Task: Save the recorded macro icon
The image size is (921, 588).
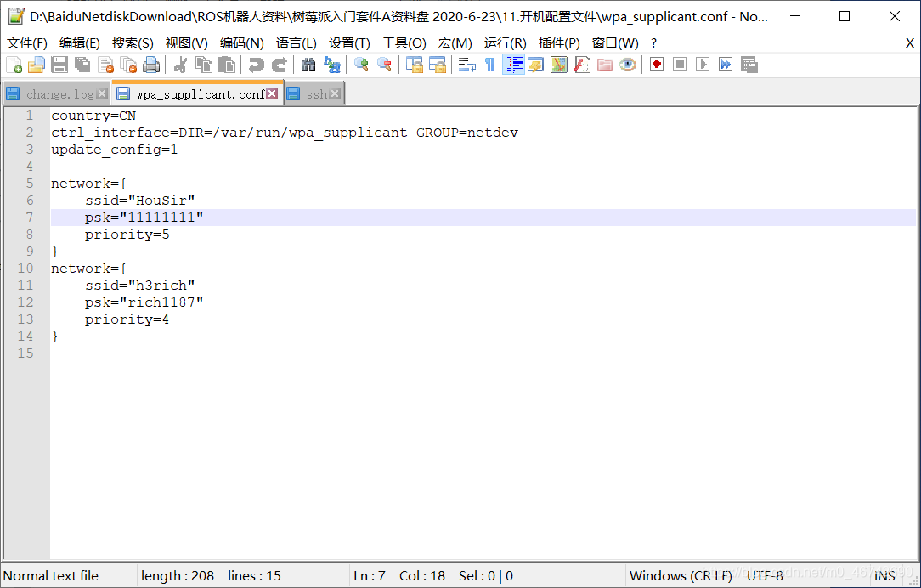Action: (749, 65)
